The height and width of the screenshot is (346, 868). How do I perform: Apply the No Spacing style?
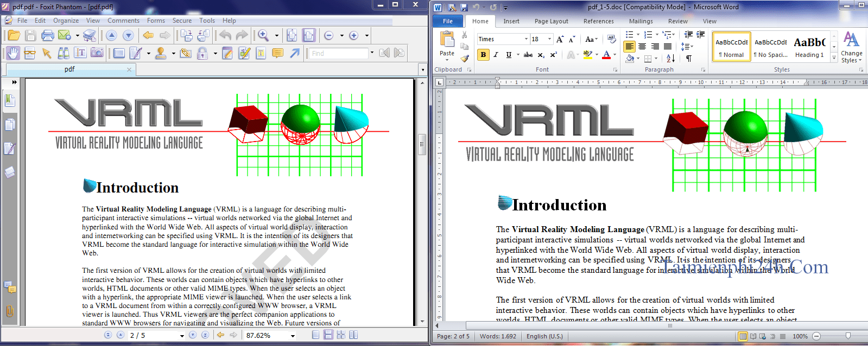pyautogui.click(x=770, y=47)
